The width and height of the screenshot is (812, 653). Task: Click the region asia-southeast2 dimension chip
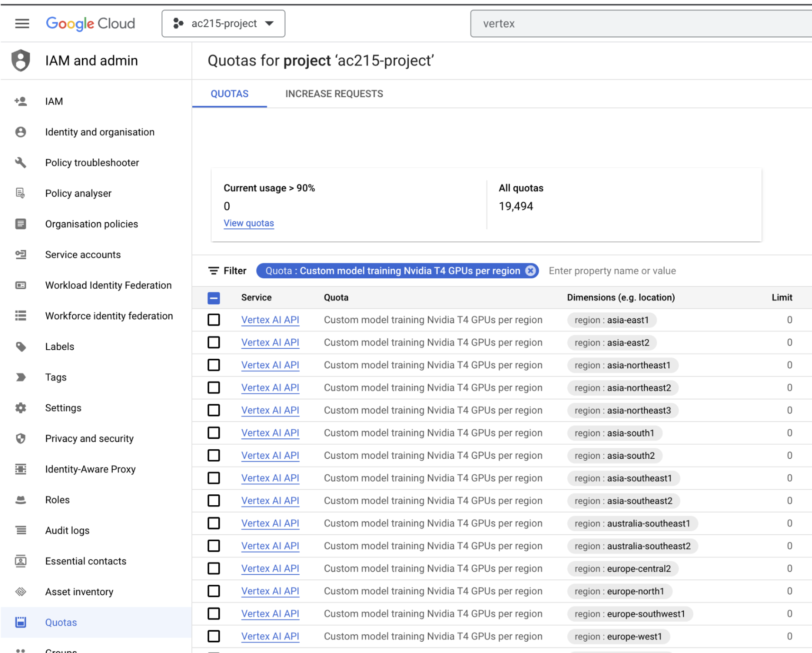pyautogui.click(x=623, y=501)
